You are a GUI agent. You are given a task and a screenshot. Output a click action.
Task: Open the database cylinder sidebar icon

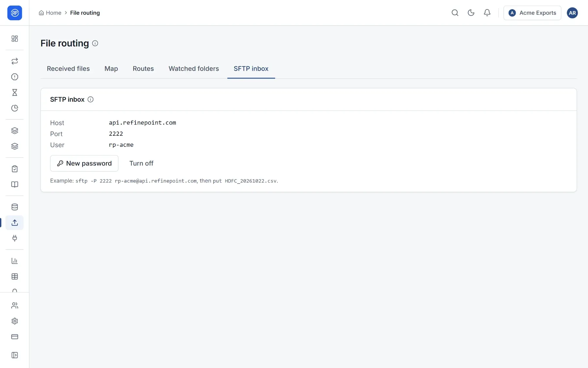(15, 207)
